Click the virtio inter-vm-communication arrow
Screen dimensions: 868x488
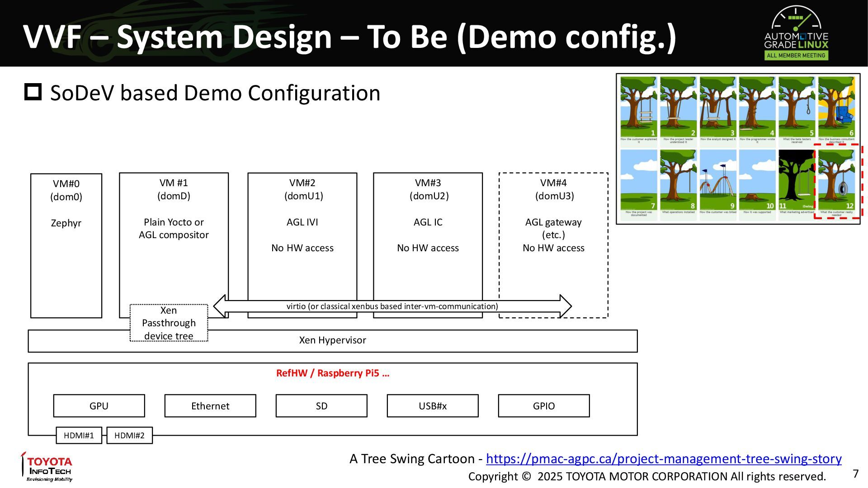click(392, 306)
